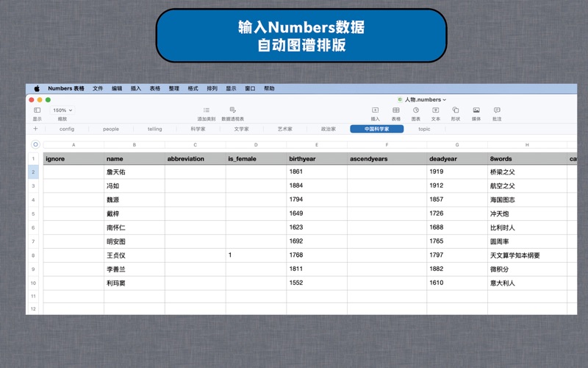Select the deadyear cell 1912
Viewport: 588px width, 368px height.
457,186
